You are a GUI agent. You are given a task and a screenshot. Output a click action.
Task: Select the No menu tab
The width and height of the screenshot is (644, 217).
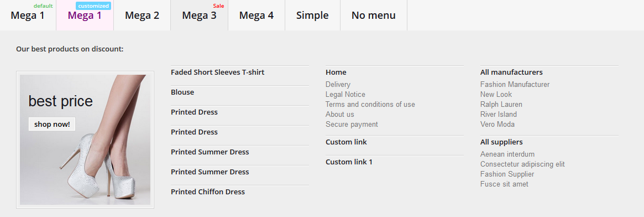click(374, 15)
